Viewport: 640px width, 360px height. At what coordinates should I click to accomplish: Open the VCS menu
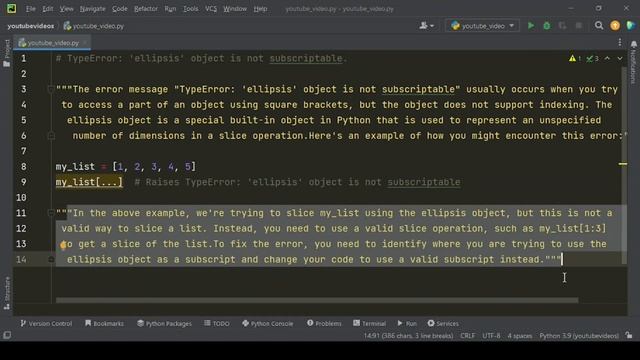[211, 9]
